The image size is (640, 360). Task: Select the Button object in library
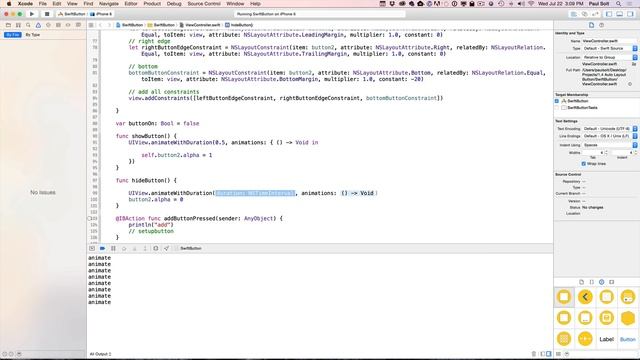pos(628,339)
